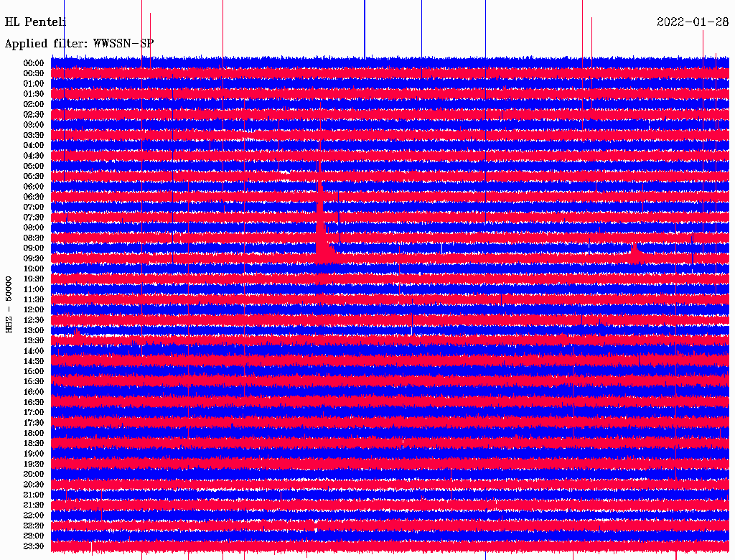Select the 04:30 time label
This screenshot has height=560, width=735.
34,156
